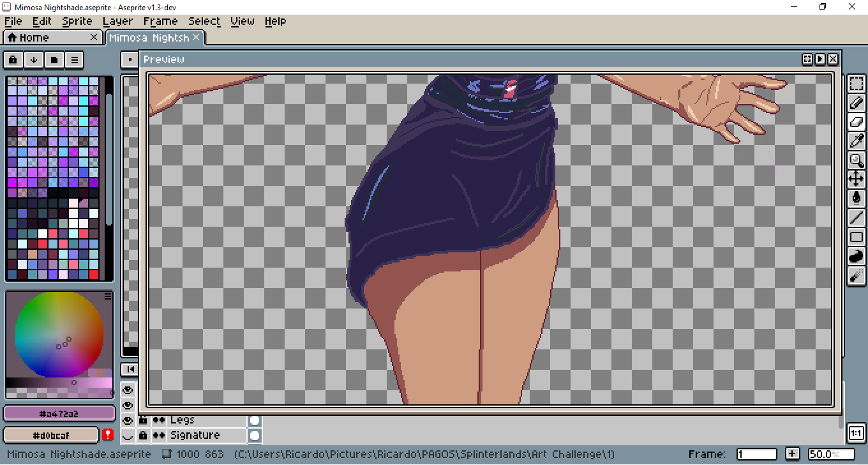Click foreground color #a472a2 button
This screenshot has width=868, height=465.
tap(59, 414)
